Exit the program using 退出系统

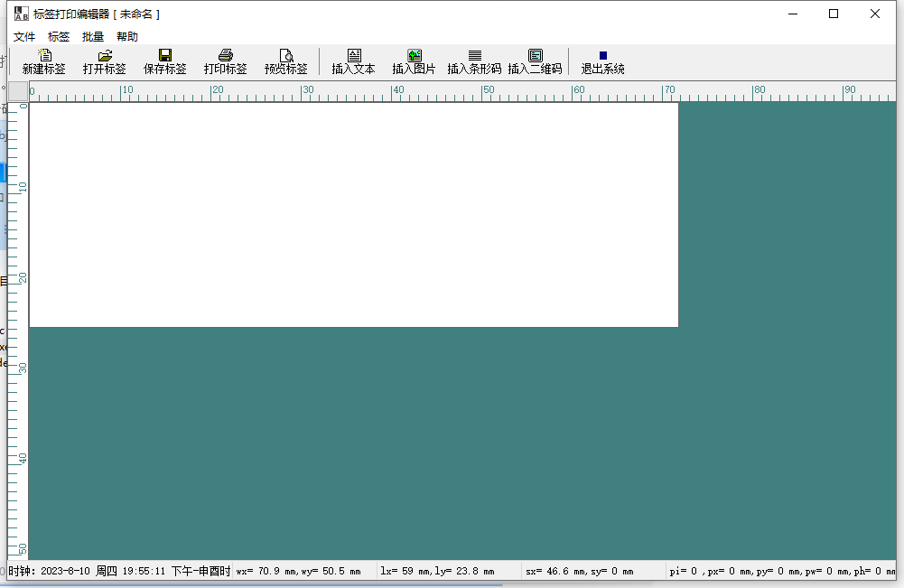click(x=603, y=61)
